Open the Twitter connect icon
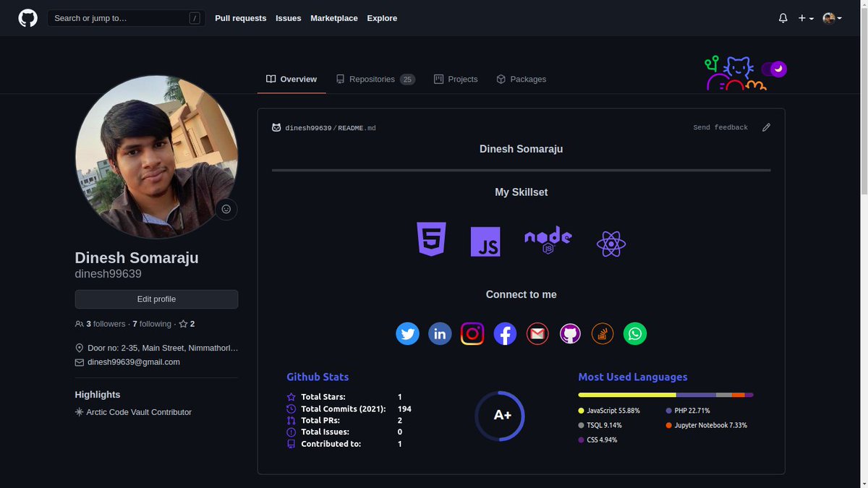This screenshot has height=488, width=868. click(407, 333)
